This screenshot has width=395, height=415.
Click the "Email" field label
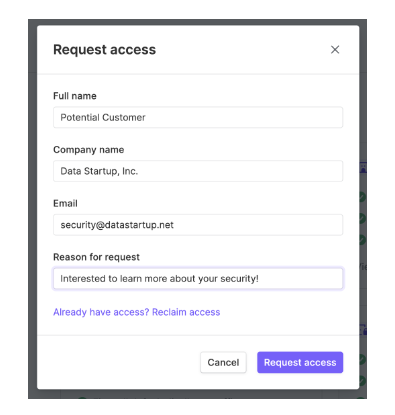pos(65,203)
